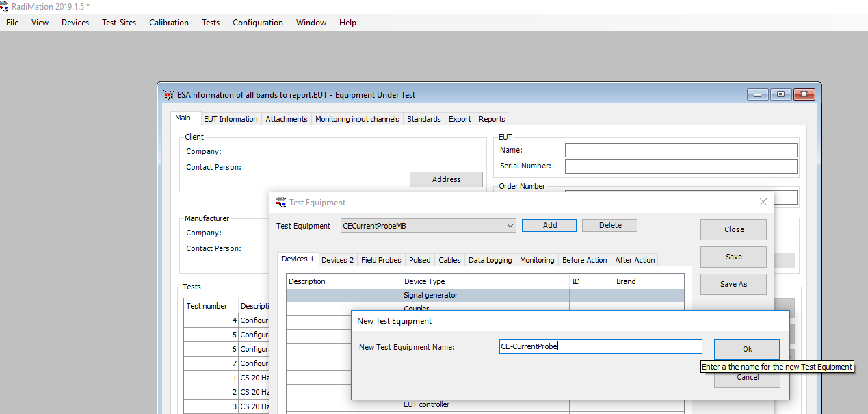Click the Test Equipment window title icon
This screenshot has width=868, height=414.
280,202
